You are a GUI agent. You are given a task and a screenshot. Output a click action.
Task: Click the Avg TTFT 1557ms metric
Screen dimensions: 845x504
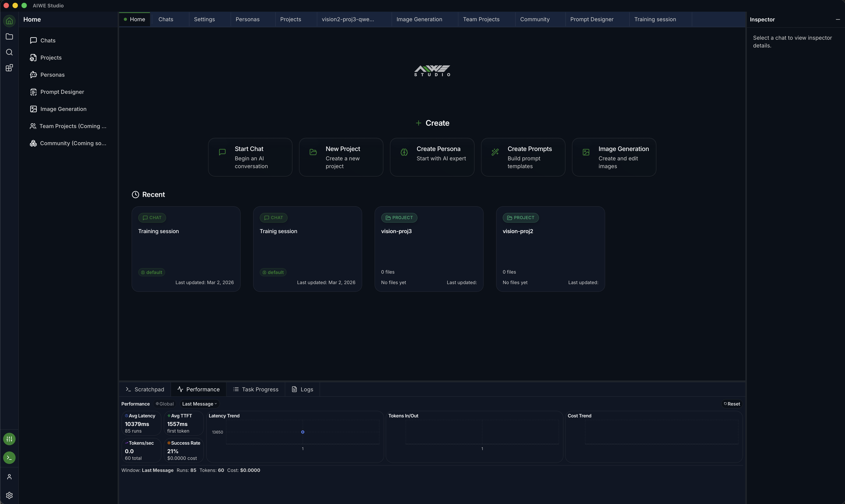click(x=183, y=423)
